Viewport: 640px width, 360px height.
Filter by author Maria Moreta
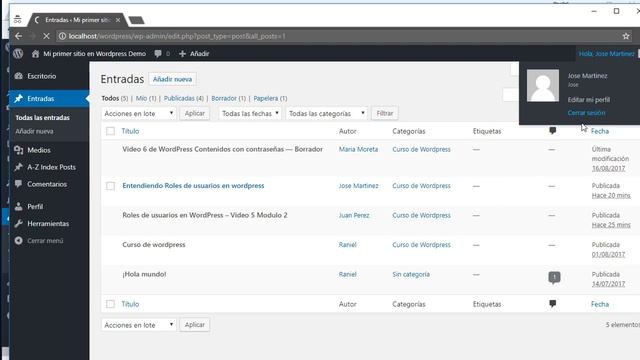pyautogui.click(x=358, y=149)
